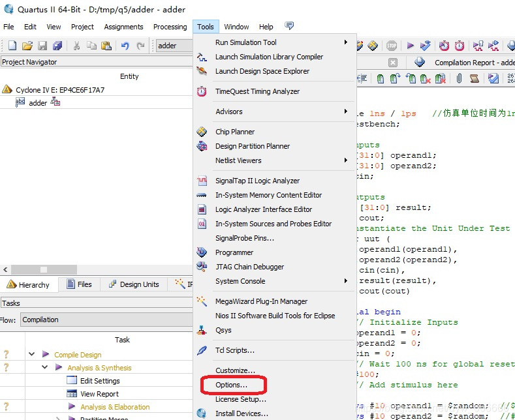Close the panel with the gray X button
The height and width of the screenshot is (420, 515).
(x=393, y=63)
